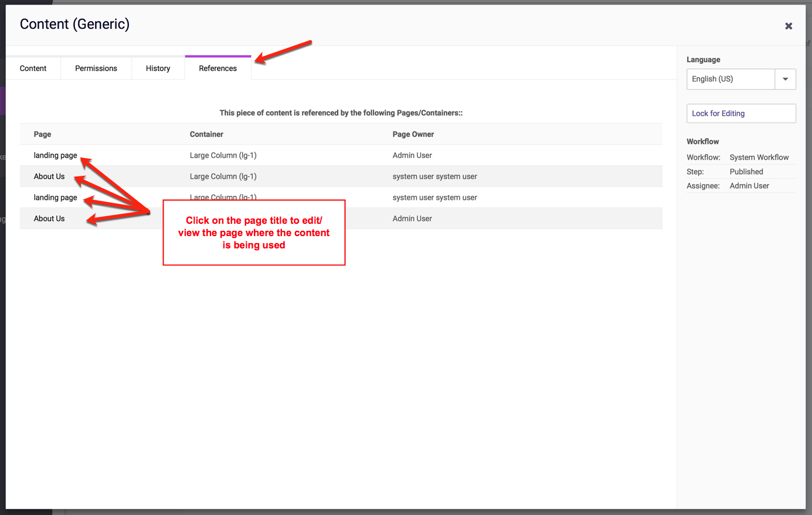Screen dimensions: 812x515
Task: Open the first row's landing page link
Action: [55, 155]
